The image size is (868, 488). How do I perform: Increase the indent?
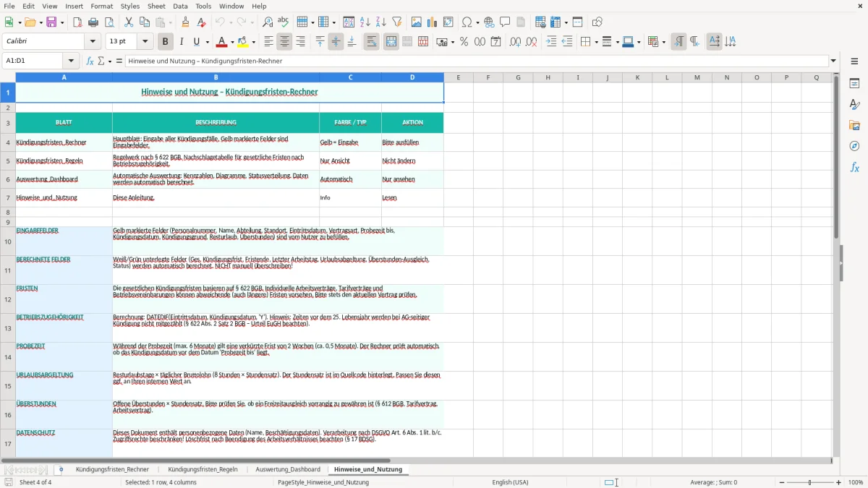551,42
